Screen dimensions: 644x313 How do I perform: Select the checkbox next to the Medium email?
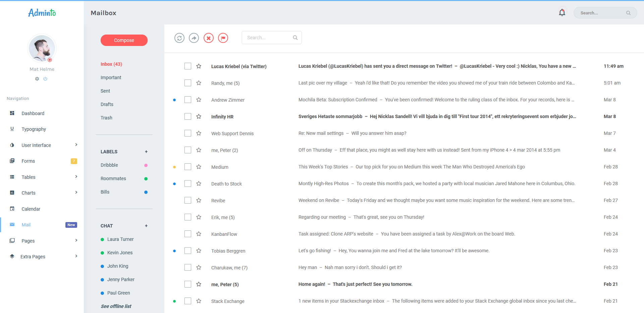point(187,167)
